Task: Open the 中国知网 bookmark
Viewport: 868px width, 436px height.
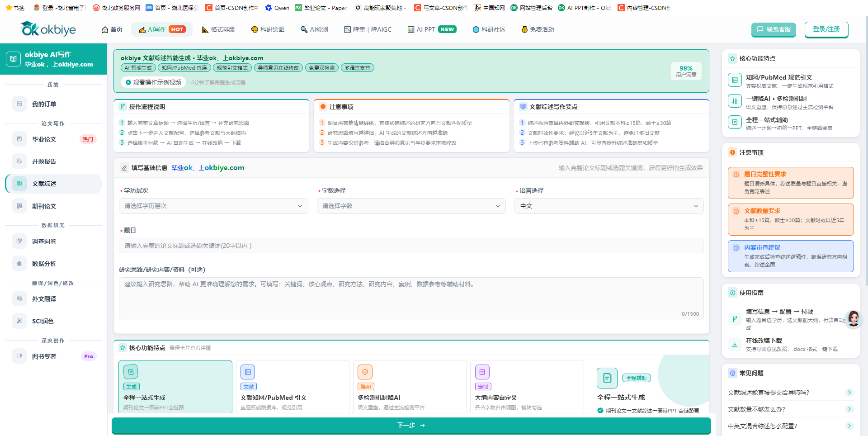Action: pyautogui.click(x=489, y=8)
